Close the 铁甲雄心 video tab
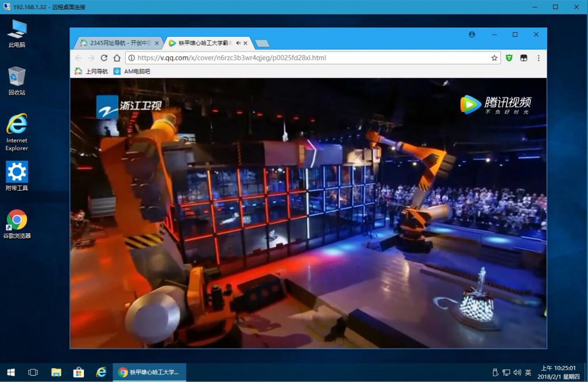Image resolution: width=588 pixels, height=382 pixels. click(245, 43)
